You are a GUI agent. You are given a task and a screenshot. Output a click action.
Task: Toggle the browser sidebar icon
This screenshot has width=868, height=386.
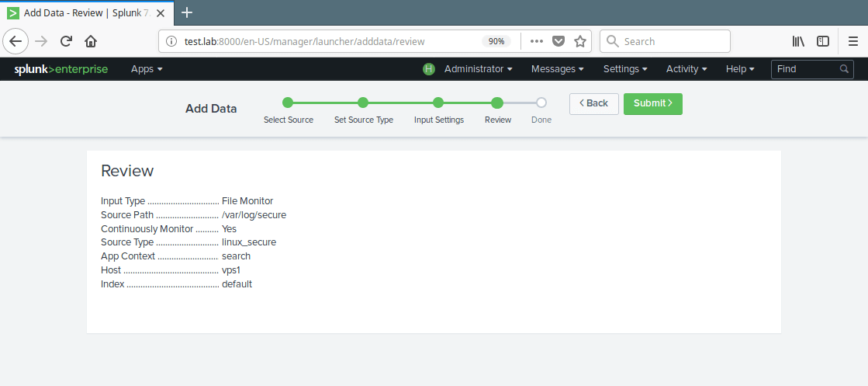(823, 41)
